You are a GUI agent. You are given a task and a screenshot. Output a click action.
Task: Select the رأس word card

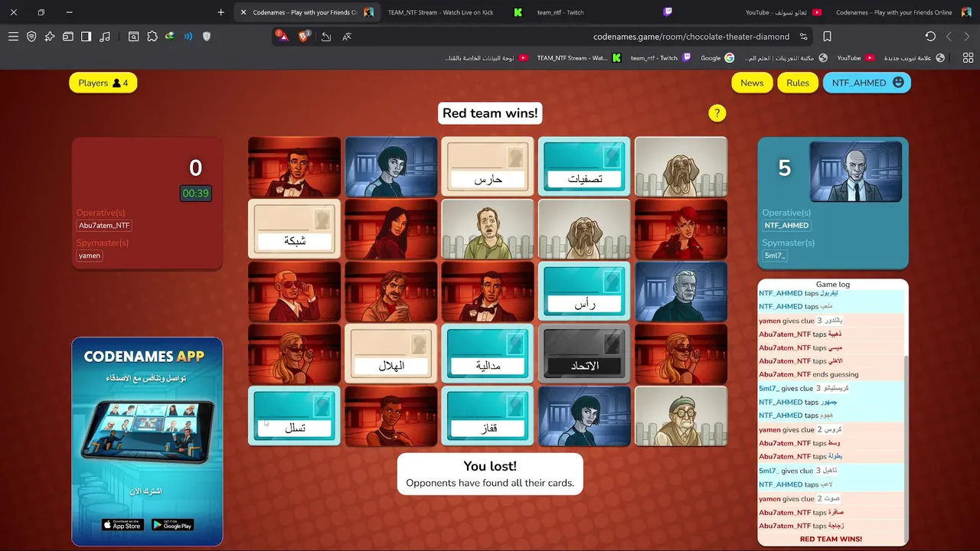pyautogui.click(x=584, y=292)
